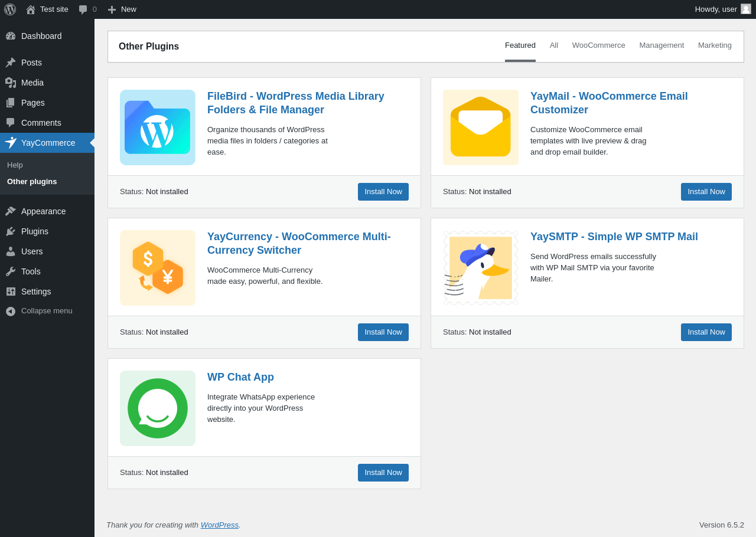Click the WP Chat App green icon

158,408
